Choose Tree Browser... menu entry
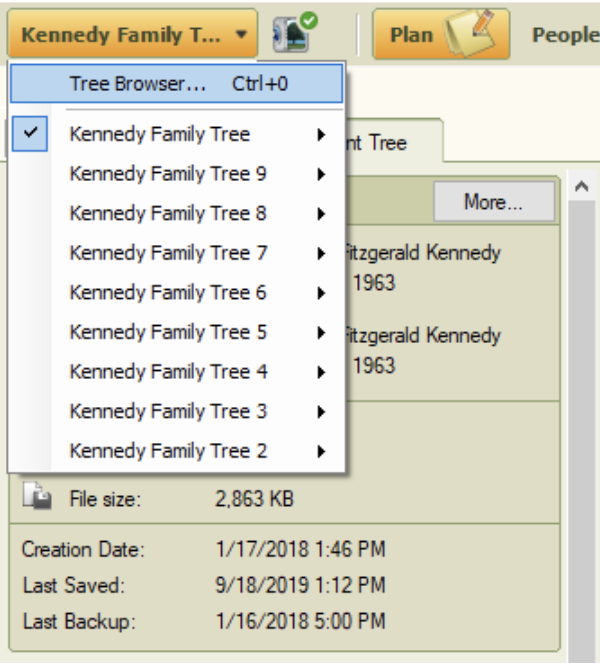Image resolution: width=600 pixels, height=664 pixels. (x=177, y=83)
